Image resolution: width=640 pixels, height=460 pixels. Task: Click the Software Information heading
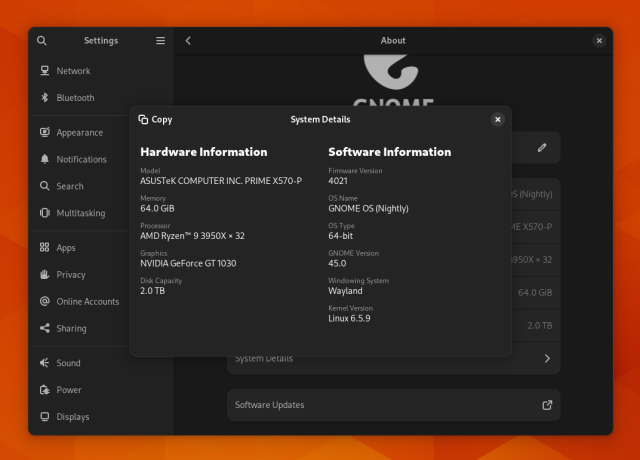point(390,152)
